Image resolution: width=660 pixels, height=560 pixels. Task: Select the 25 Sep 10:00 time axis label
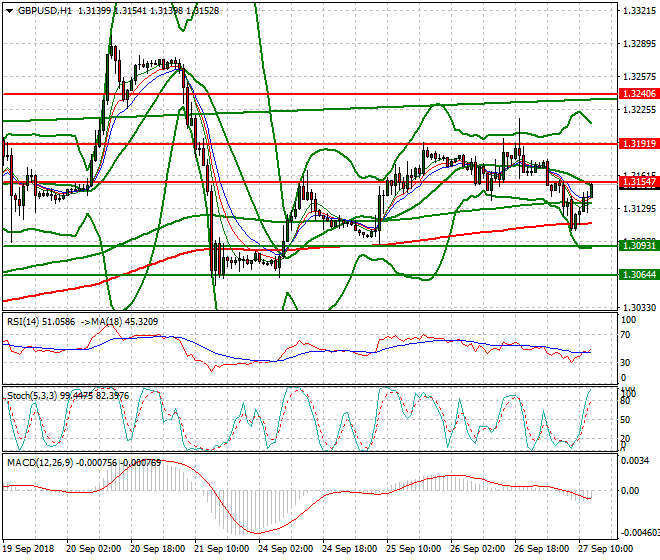click(414, 549)
